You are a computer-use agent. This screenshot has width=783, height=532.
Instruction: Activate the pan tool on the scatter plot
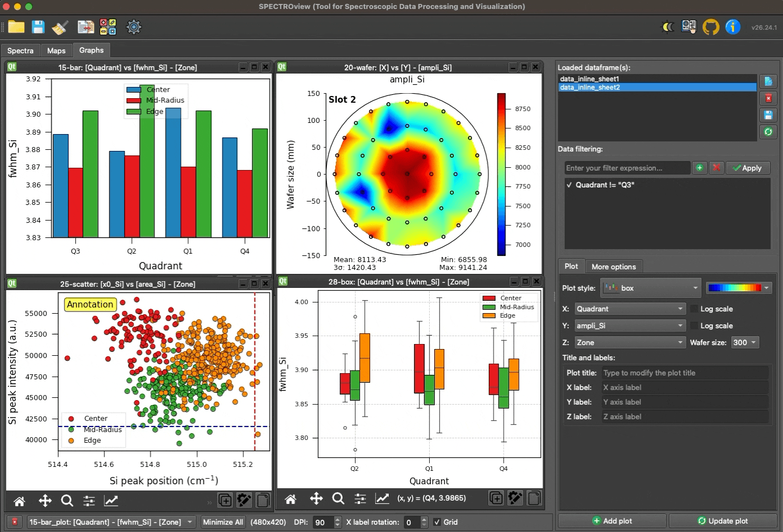point(45,501)
